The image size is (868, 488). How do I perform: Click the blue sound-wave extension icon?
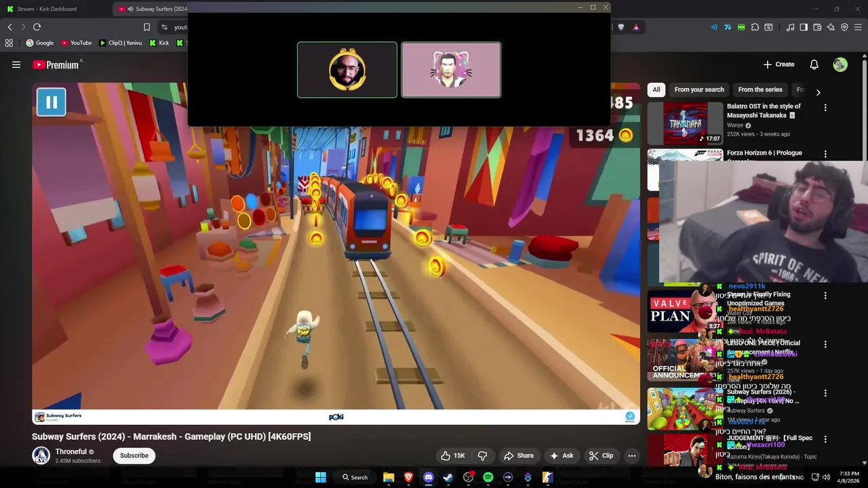(714, 27)
